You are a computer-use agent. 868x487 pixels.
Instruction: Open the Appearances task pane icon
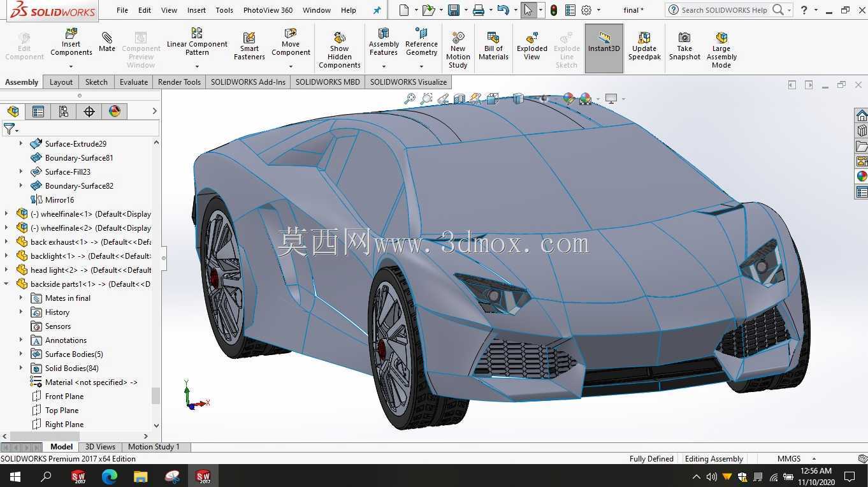[862, 177]
